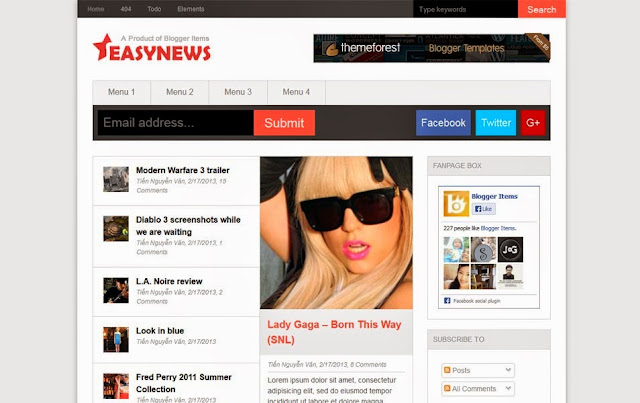640x403 pixels.
Task: Select the Menu 3 tab
Action: [x=238, y=92]
